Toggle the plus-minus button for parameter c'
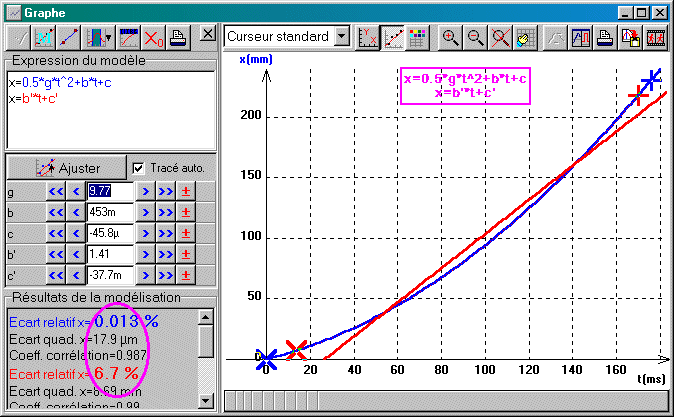Screen dimensions: 674x417 coord(186,275)
